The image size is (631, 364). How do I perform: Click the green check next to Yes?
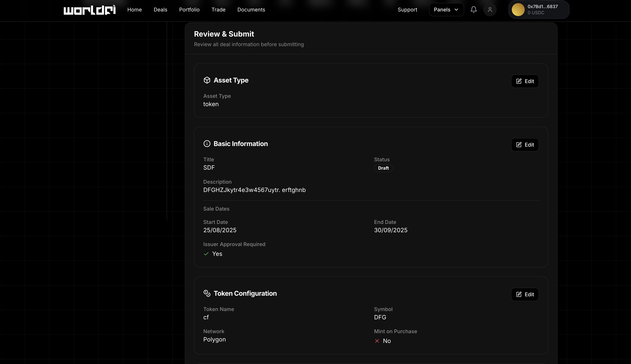pos(206,254)
